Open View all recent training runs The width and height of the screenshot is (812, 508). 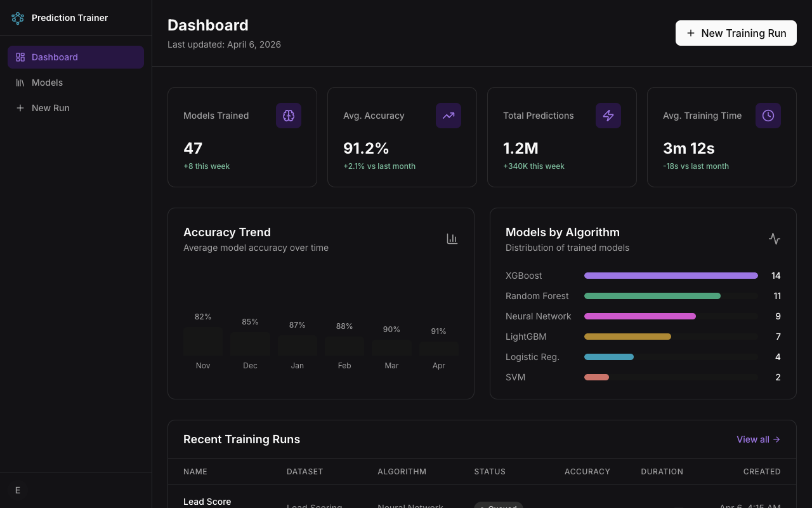(757, 439)
